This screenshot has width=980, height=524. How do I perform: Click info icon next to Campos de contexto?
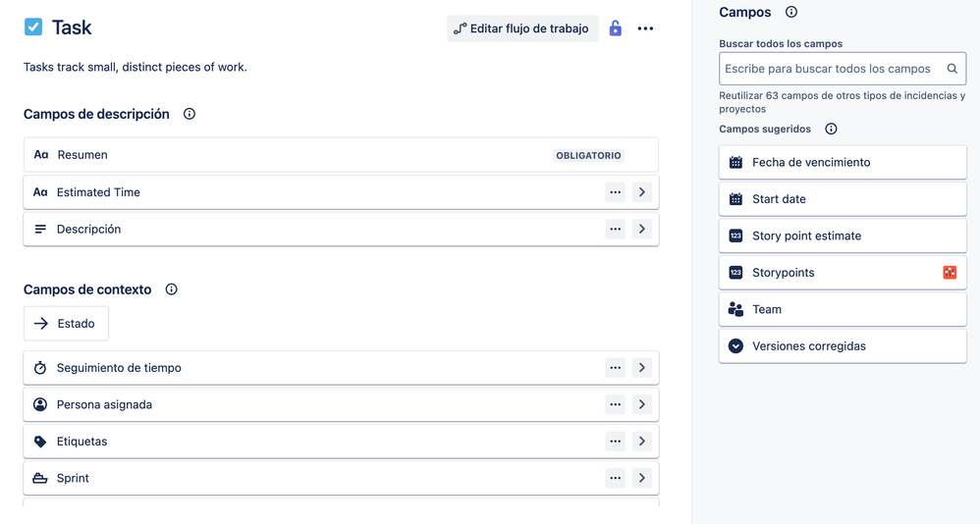pyautogui.click(x=171, y=289)
